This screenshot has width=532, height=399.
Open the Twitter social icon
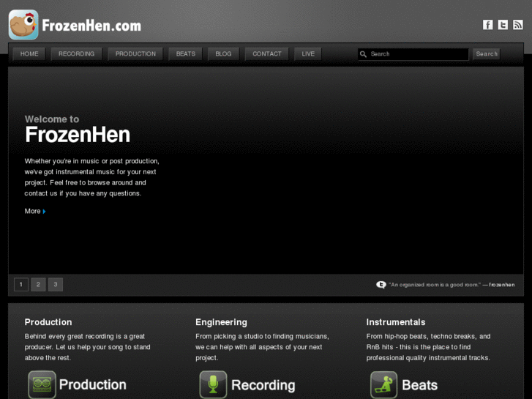pyautogui.click(x=503, y=25)
